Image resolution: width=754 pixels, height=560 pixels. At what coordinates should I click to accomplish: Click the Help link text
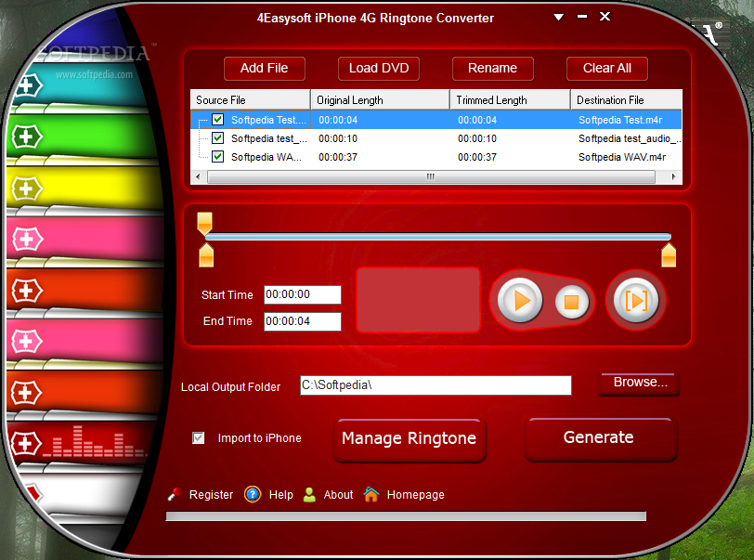pos(280,495)
